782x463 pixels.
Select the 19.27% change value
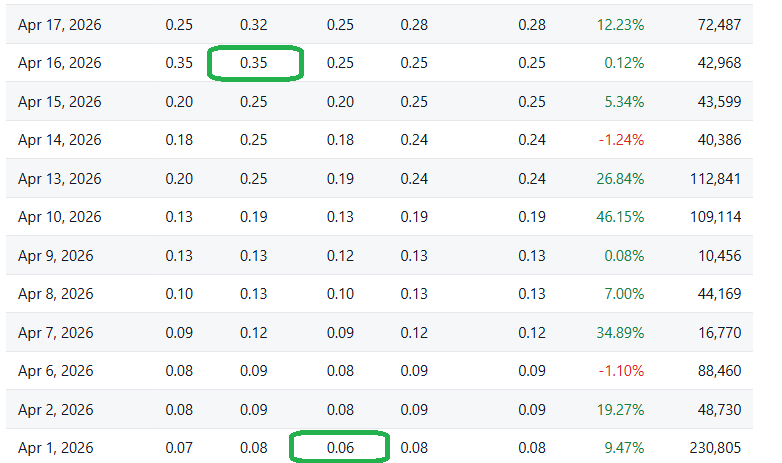(x=620, y=409)
